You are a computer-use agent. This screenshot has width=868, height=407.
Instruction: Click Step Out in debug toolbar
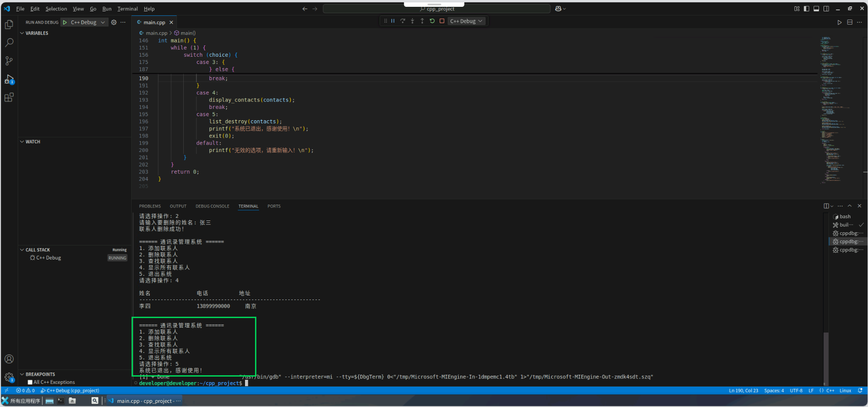pyautogui.click(x=422, y=21)
